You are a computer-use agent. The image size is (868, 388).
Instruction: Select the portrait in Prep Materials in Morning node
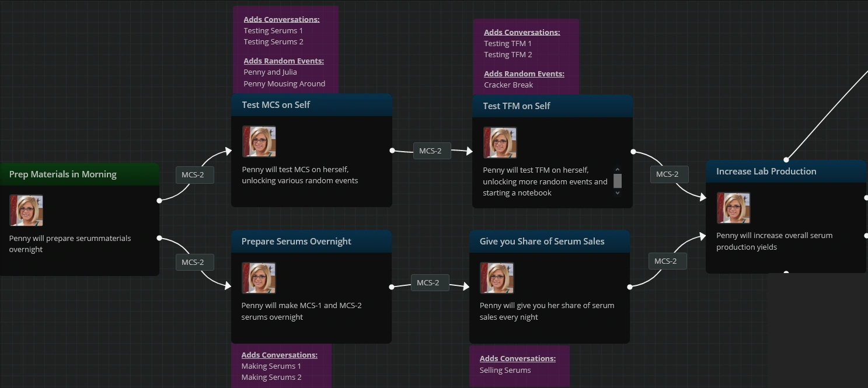[x=26, y=211]
